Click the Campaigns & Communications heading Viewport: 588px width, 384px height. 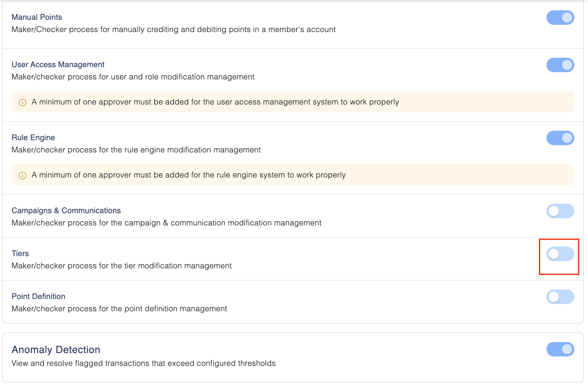(x=66, y=210)
